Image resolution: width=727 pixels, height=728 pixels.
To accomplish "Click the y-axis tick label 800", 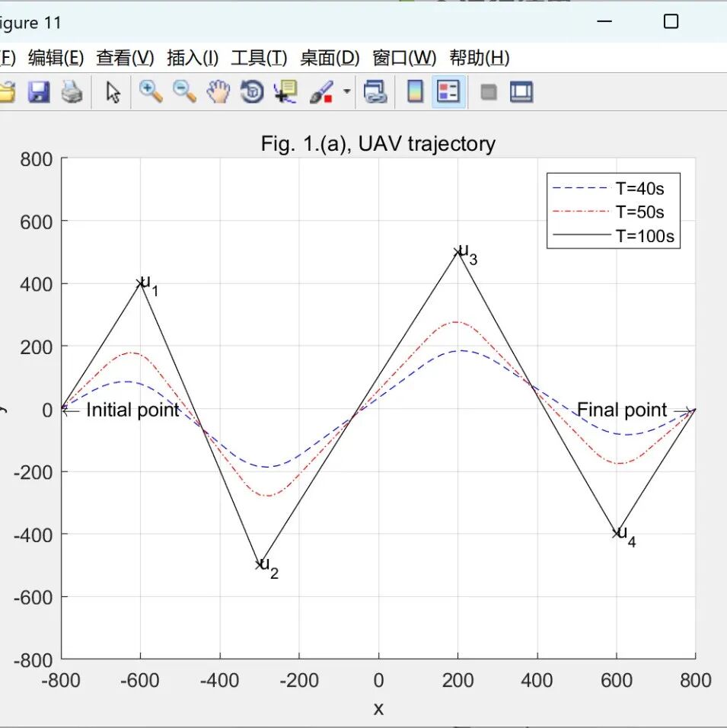I will tap(37, 159).
